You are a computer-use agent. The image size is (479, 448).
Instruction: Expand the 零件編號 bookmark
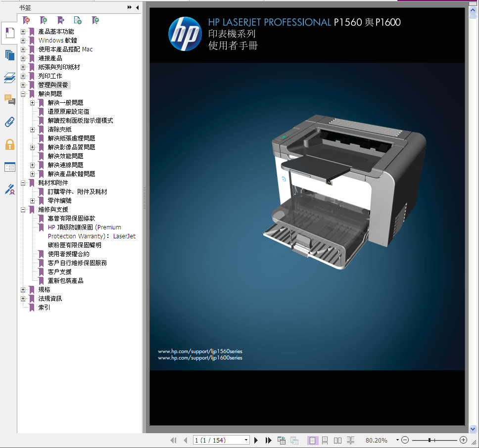(x=32, y=200)
